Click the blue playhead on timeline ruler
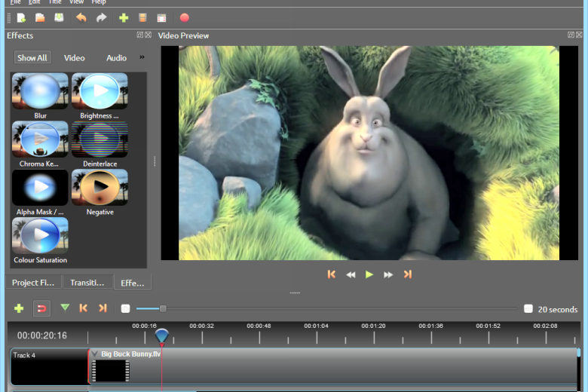 [x=161, y=335]
